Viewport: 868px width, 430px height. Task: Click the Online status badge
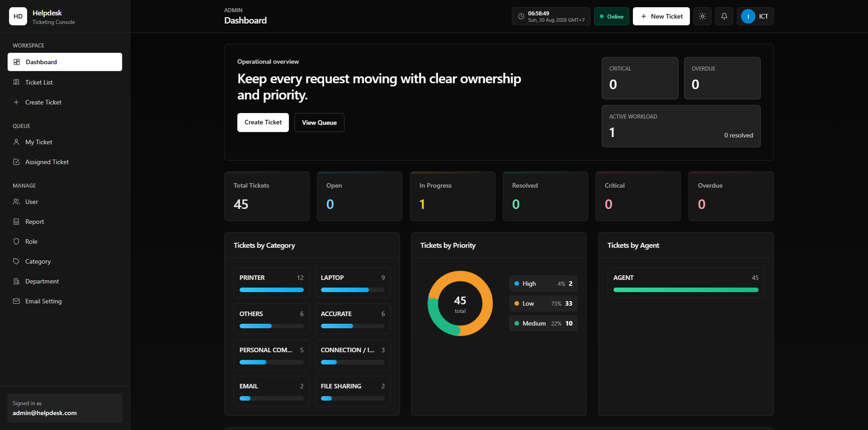pyautogui.click(x=612, y=16)
